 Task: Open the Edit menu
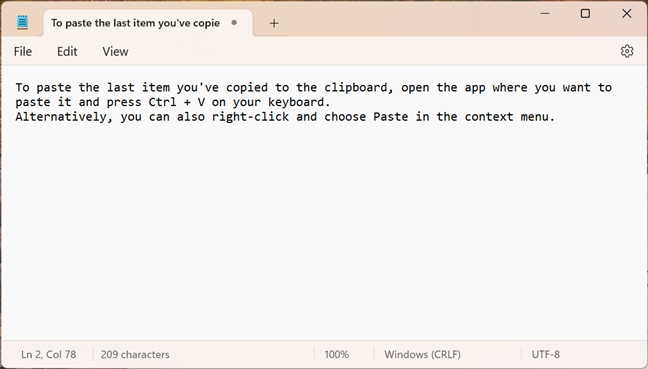(67, 51)
